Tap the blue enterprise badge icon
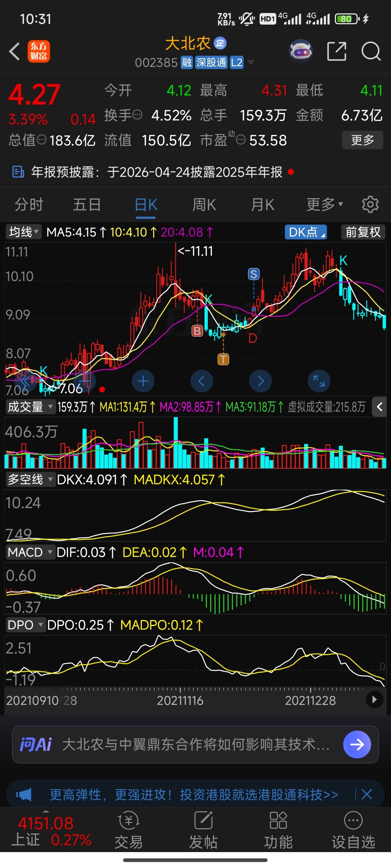391x868 pixels. click(220, 43)
